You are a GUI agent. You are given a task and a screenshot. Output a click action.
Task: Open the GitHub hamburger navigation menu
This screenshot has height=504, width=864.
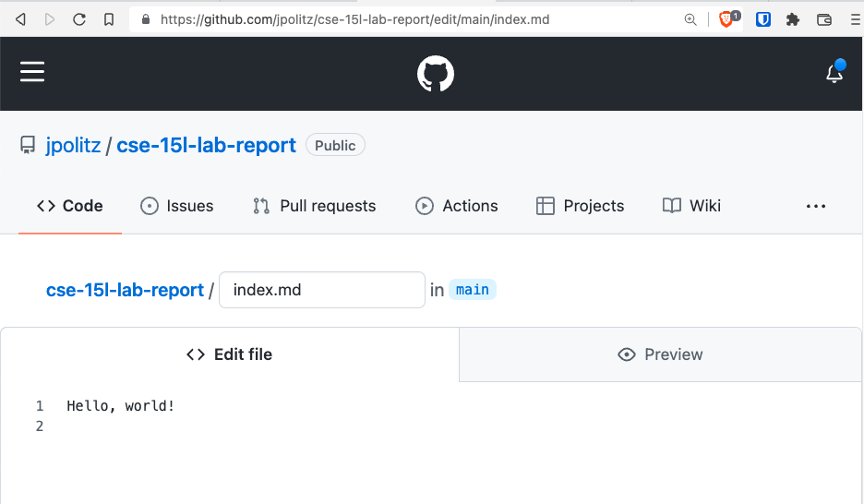pyautogui.click(x=32, y=72)
